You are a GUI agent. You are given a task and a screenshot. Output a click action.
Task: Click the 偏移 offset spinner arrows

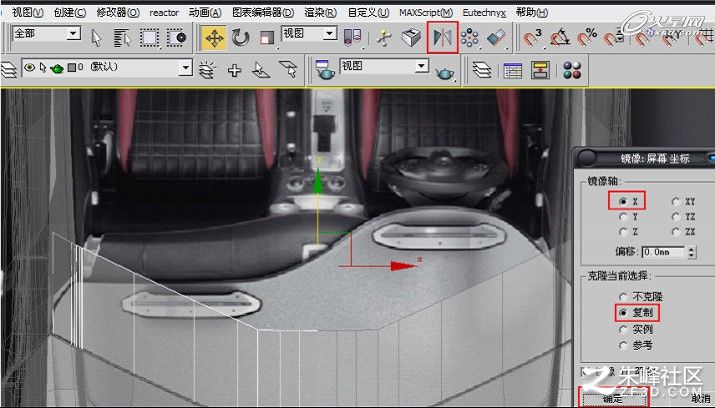click(692, 252)
